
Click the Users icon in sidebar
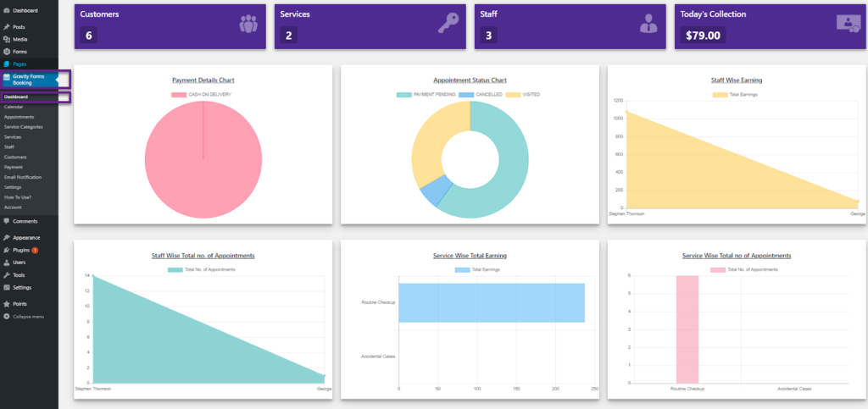(7, 263)
